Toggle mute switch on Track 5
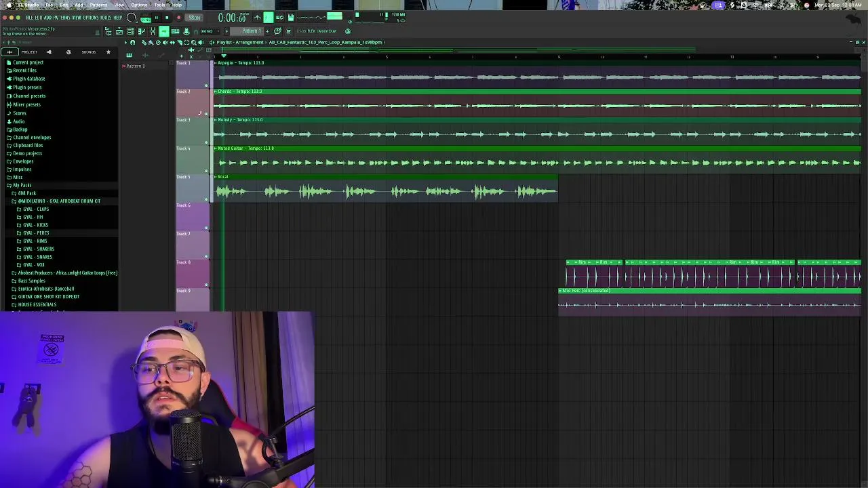This screenshot has height=488, width=868. [x=206, y=199]
